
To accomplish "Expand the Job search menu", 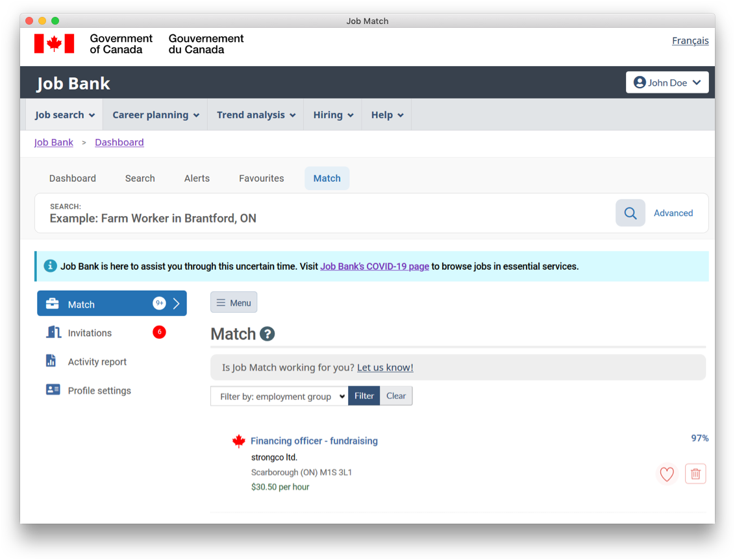I will click(65, 115).
